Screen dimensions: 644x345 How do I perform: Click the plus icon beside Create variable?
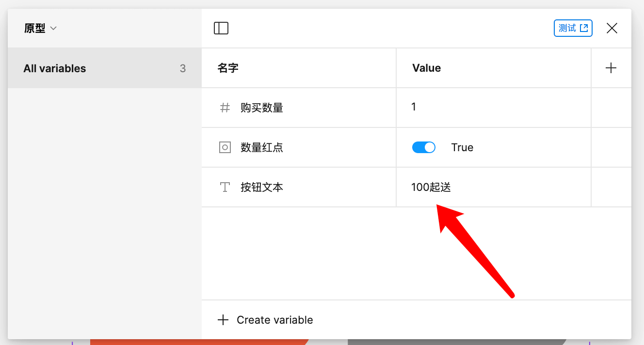pos(223,320)
